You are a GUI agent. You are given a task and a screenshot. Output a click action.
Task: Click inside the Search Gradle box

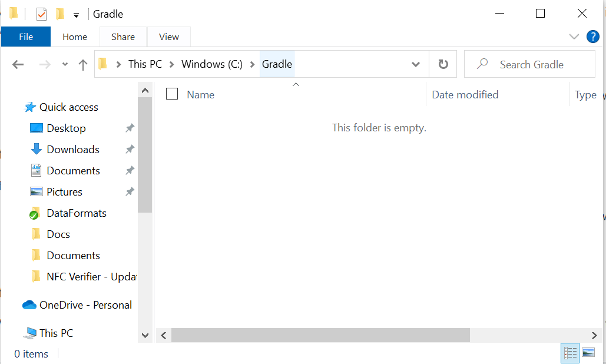point(529,64)
